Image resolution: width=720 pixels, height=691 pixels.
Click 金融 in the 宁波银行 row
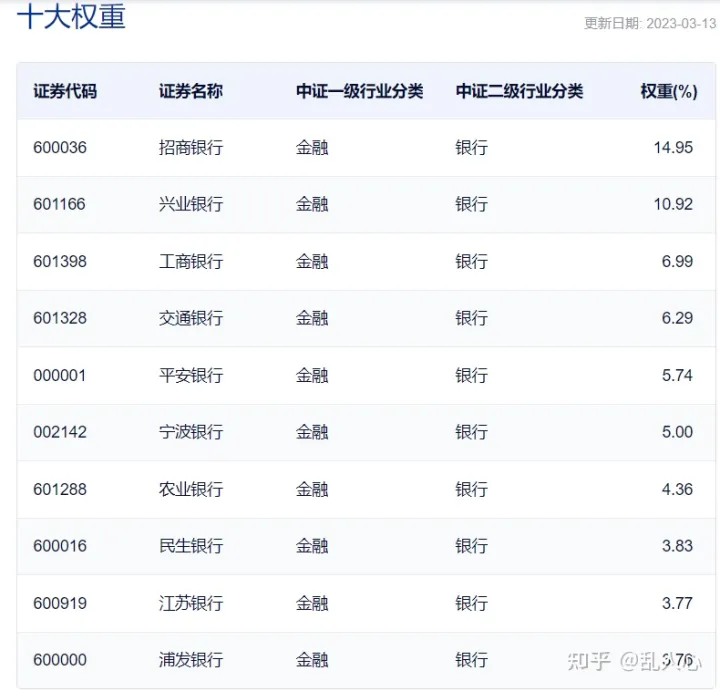tap(312, 432)
